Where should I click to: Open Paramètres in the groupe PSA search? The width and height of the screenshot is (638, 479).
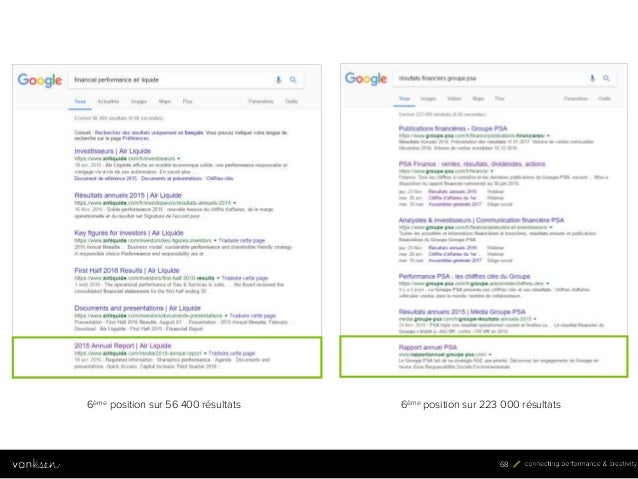click(576, 98)
